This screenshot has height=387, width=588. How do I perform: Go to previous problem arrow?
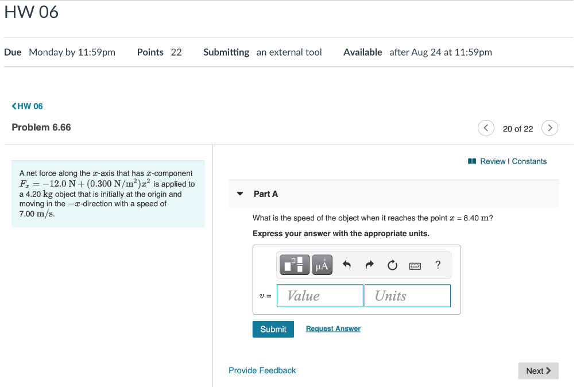pos(486,128)
